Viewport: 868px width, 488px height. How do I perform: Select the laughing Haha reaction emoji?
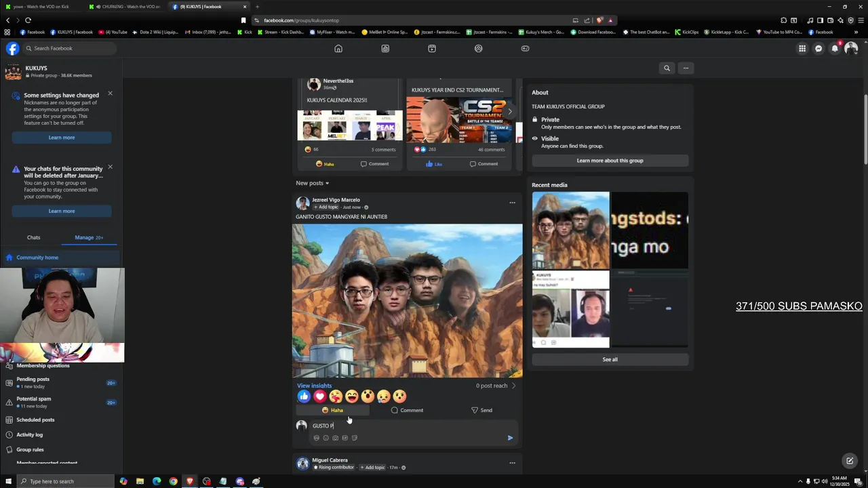pyautogui.click(x=351, y=396)
